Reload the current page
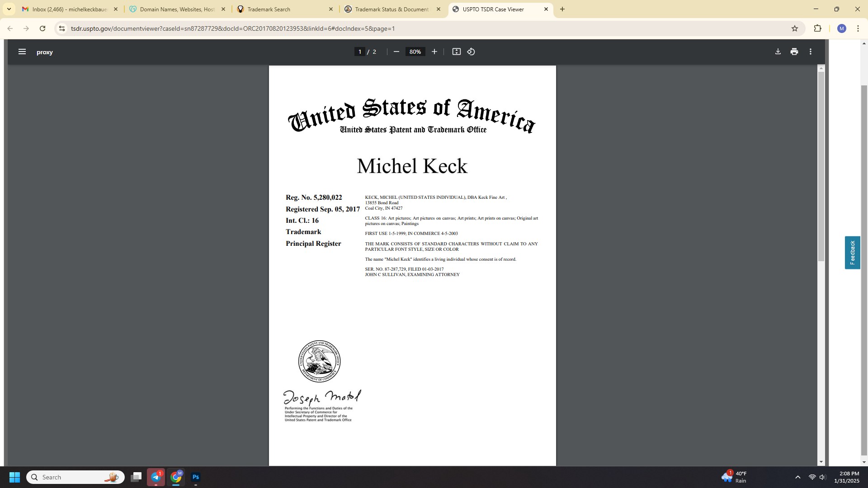This screenshot has width=868, height=488. click(x=42, y=28)
